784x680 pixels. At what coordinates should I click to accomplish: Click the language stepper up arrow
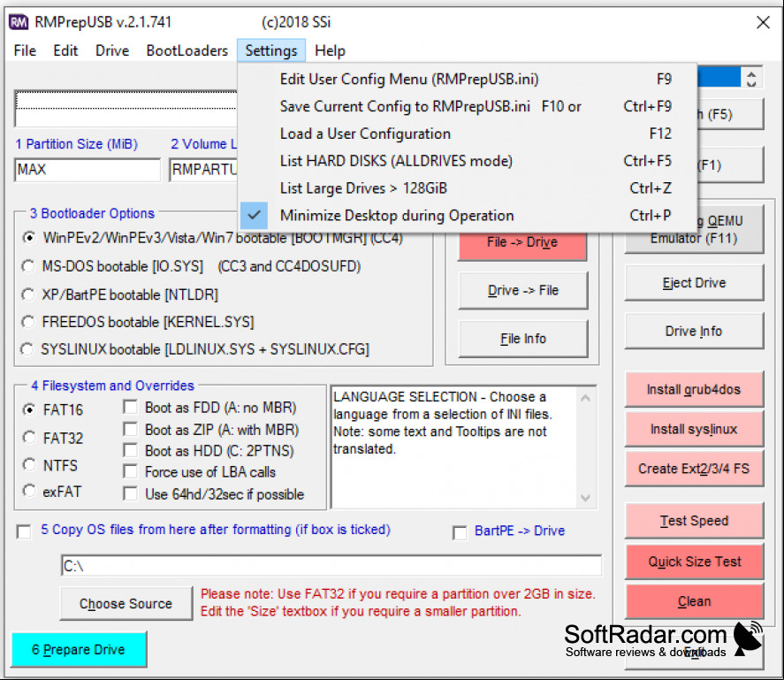tap(751, 74)
